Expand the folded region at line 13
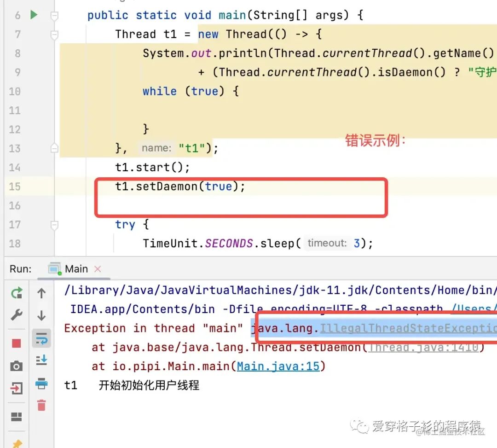Viewport: 497px width, 448px height. coord(54,148)
